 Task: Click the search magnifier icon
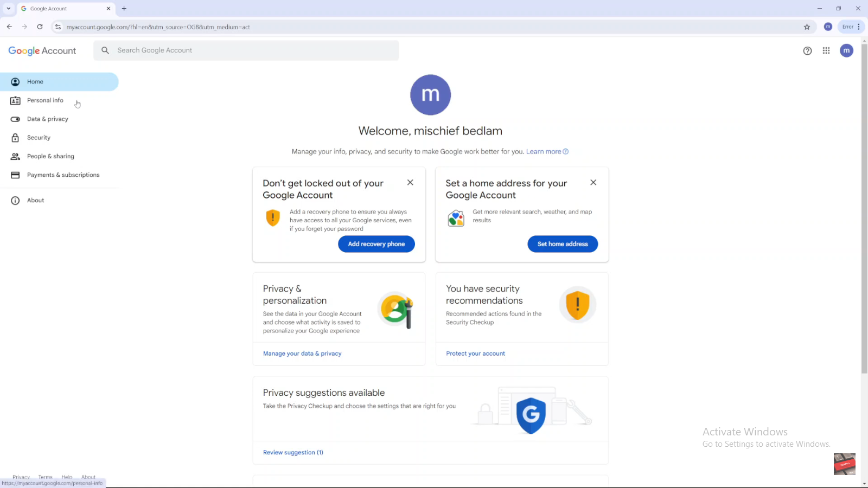(x=105, y=50)
